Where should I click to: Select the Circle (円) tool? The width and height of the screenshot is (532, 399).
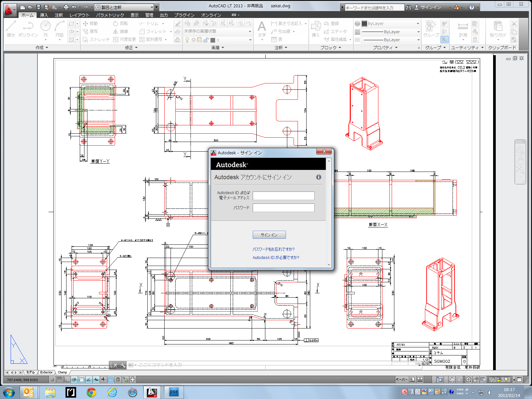pos(45,29)
